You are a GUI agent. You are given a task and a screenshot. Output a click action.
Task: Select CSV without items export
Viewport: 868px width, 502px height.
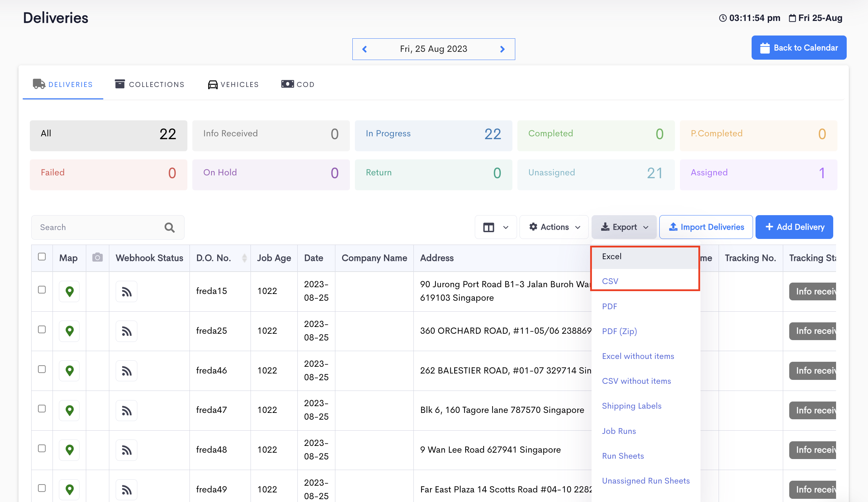(x=645, y=381)
